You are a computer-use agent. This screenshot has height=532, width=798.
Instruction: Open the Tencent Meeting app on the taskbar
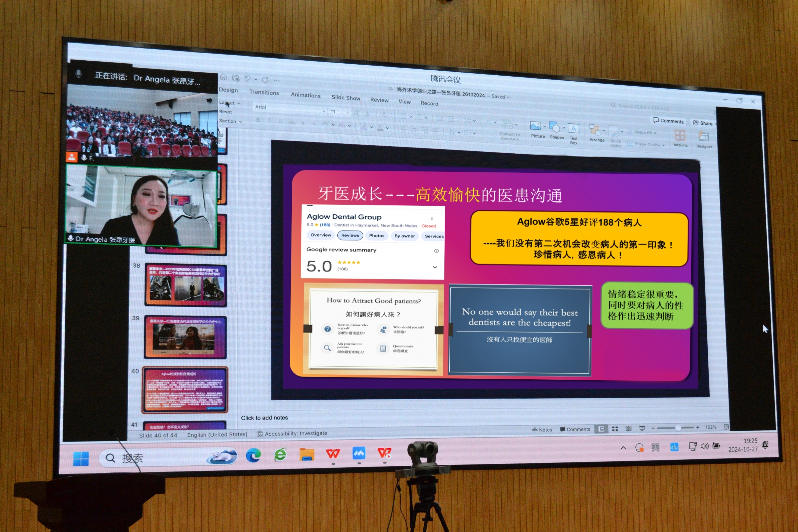pos(359,453)
